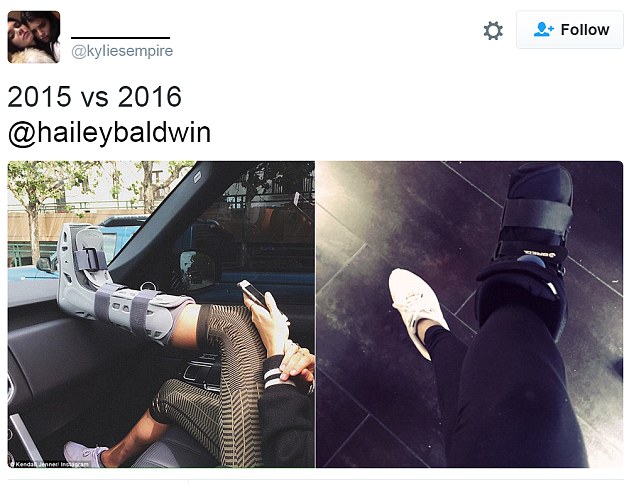The width and height of the screenshot is (634, 484).
Task: Click the car side mirror in photo
Action: click(x=198, y=269)
